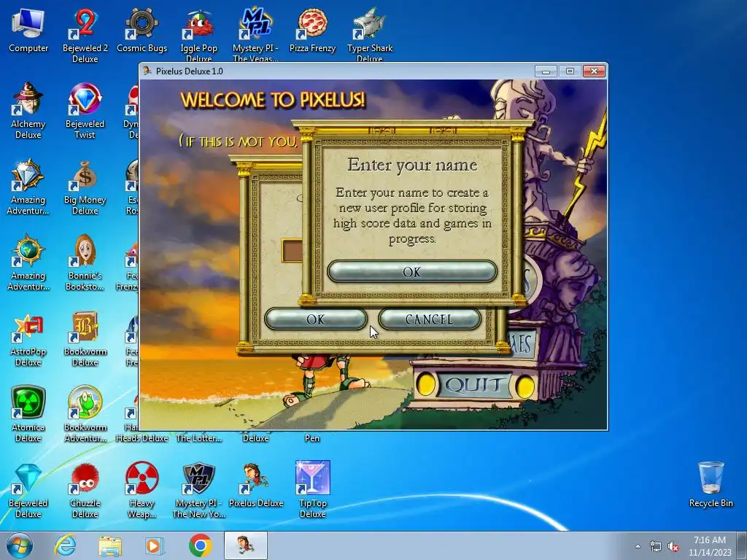Select the TipTop Deluxe shortcut
This screenshot has width=747, height=560.
tap(312, 491)
